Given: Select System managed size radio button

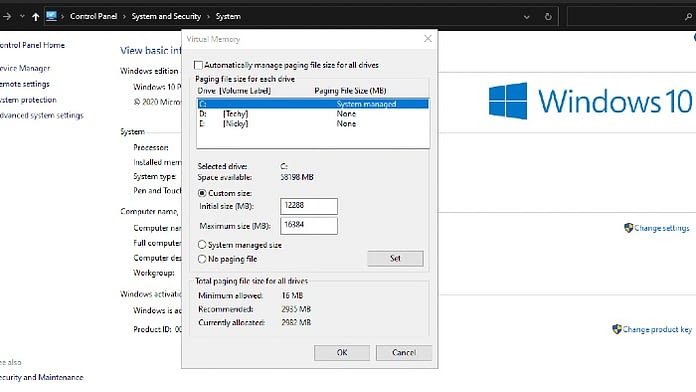Looking at the screenshot, I should pyautogui.click(x=202, y=245).
